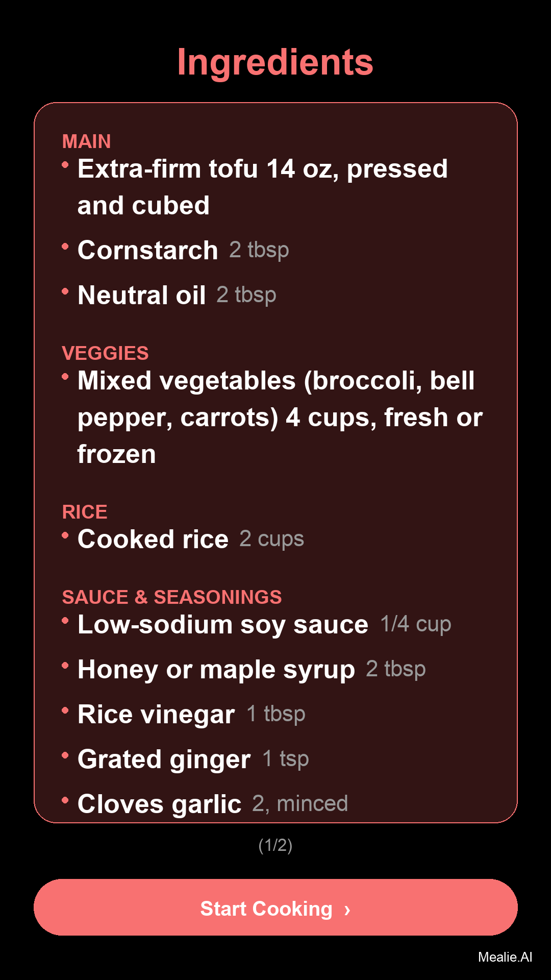Click the RICE section header
Image resolution: width=551 pixels, height=980 pixels.
85,512
